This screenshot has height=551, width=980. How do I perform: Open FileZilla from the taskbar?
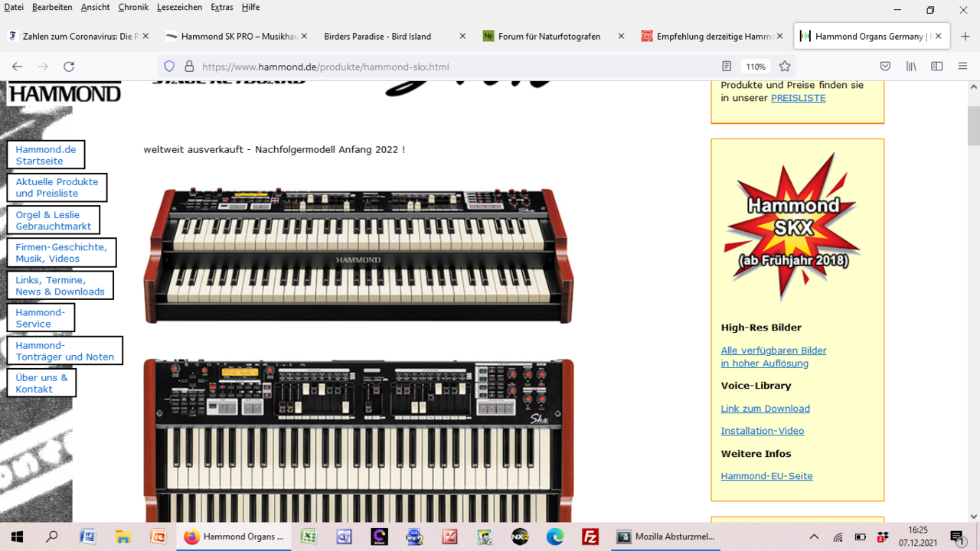[590, 536]
